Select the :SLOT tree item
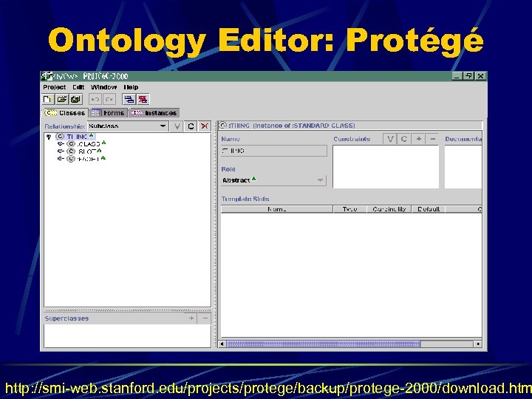Image resolution: width=532 pixels, height=399 pixels. pos(87,151)
